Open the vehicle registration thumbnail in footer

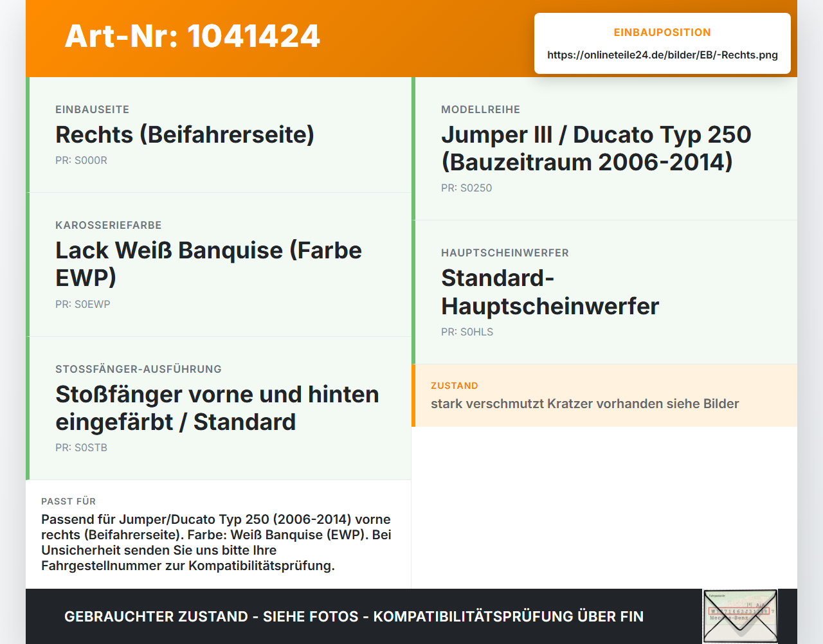740,616
